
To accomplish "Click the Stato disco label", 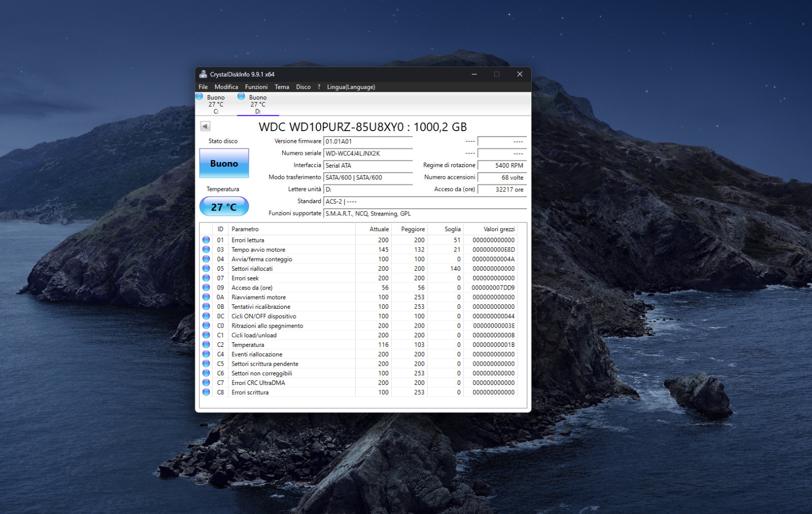I will 223,141.
